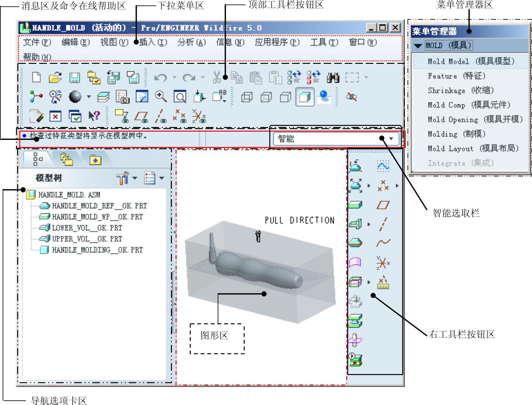Open the Redo history dropdown arrow
The image size is (532, 405).
tap(203, 78)
